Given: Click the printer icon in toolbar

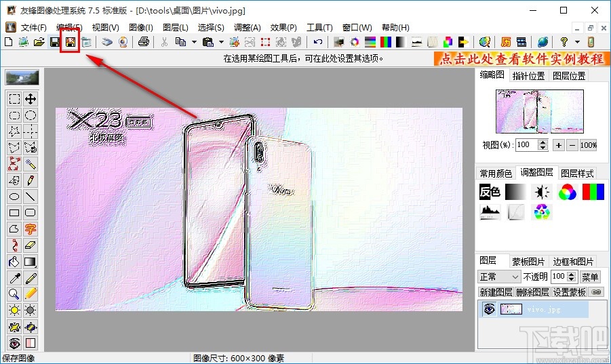Looking at the screenshot, I should [x=143, y=42].
